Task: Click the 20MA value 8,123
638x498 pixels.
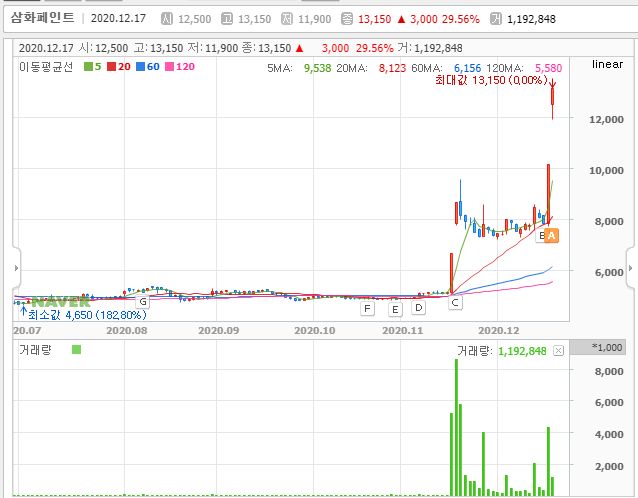Action: click(392, 68)
